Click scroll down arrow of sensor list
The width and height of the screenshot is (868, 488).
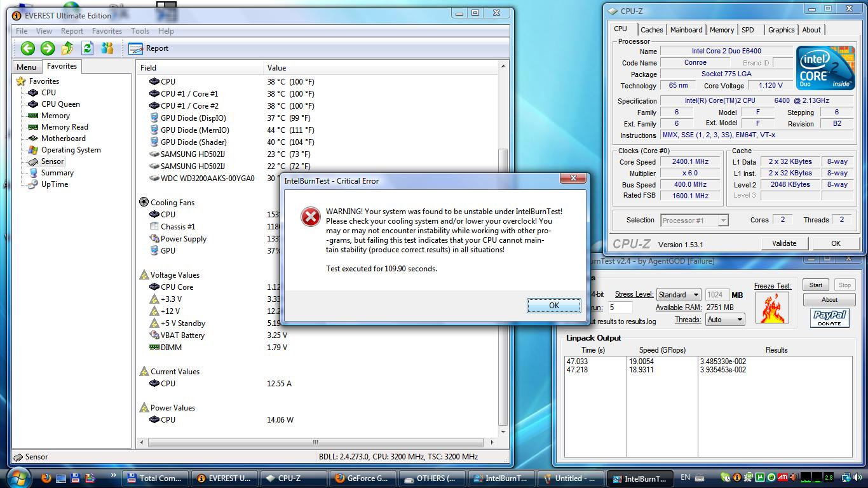(504, 433)
